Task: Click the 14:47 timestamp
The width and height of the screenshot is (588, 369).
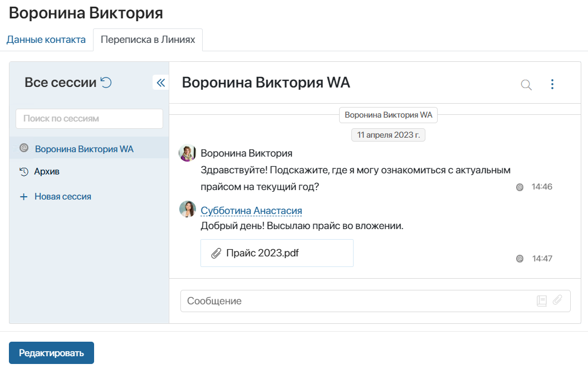Action: (542, 258)
